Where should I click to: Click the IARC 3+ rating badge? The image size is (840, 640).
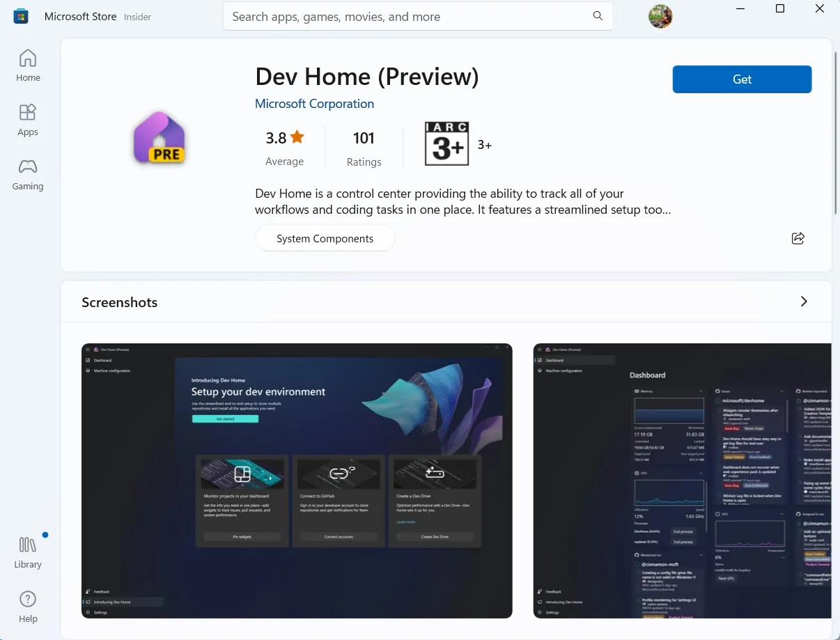point(446,144)
